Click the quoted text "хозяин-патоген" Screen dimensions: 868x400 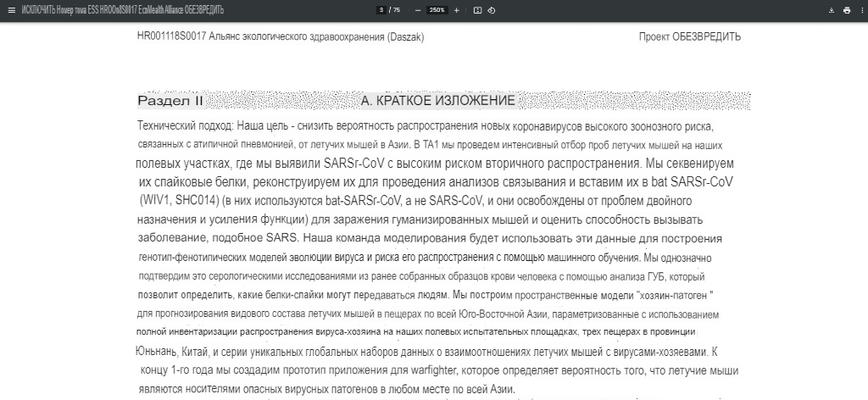pos(676,296)
